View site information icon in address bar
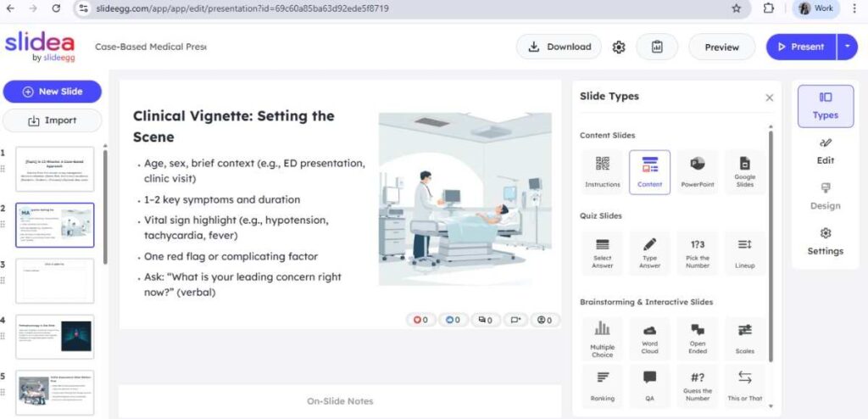Screen dimensions: 868x419 (x=84, y=8)
